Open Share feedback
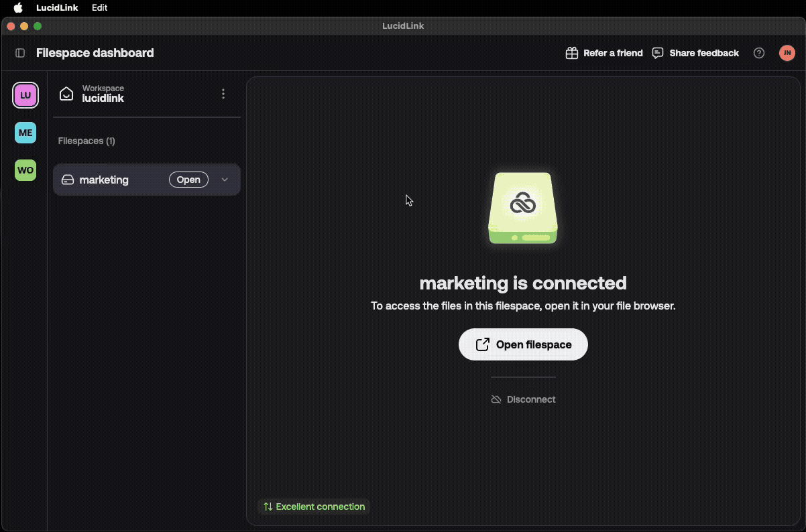The width and height of the screenshot is (806, 532). point(695,53)
